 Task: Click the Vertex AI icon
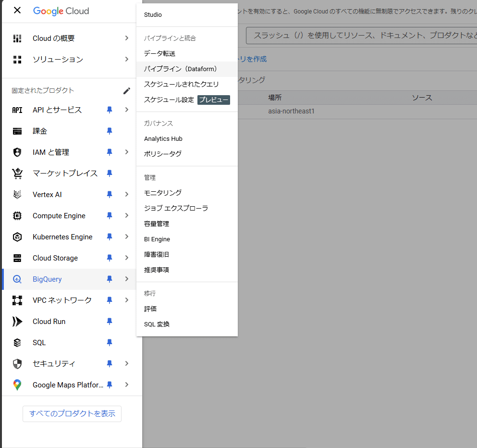tap(17, 195)
